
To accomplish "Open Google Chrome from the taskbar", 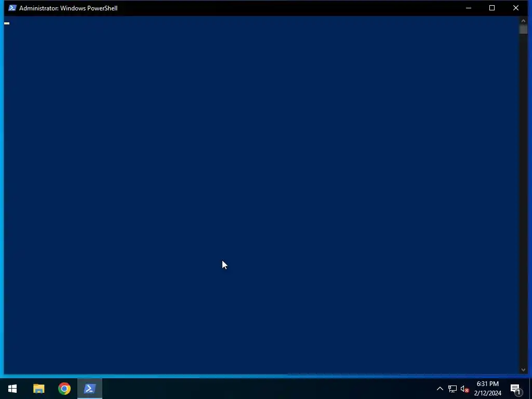I will pyautogui.click(x=64, y=389).
